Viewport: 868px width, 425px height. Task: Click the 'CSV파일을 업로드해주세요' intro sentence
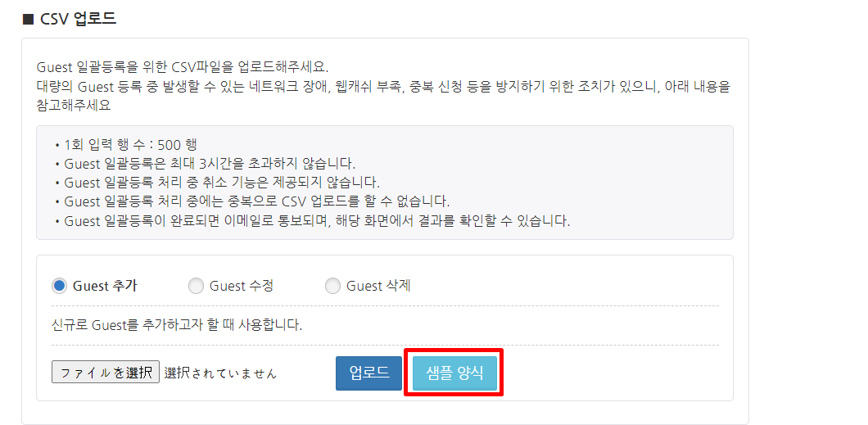(188, 67)
